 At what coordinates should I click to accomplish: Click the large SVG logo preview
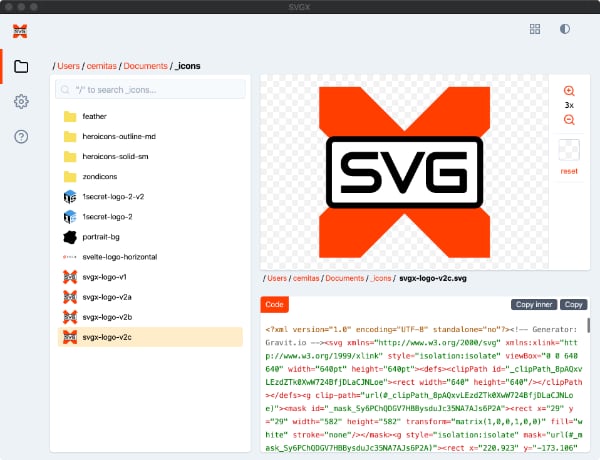[404, 172]
